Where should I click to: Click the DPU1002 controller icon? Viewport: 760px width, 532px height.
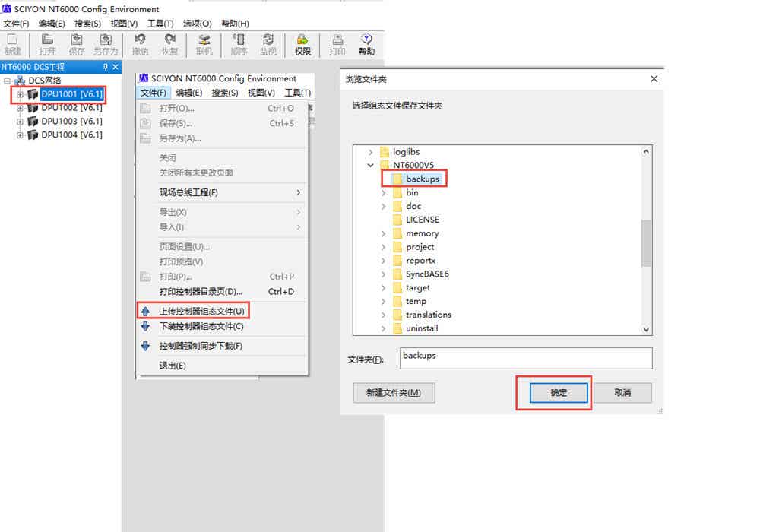[33, 108]
